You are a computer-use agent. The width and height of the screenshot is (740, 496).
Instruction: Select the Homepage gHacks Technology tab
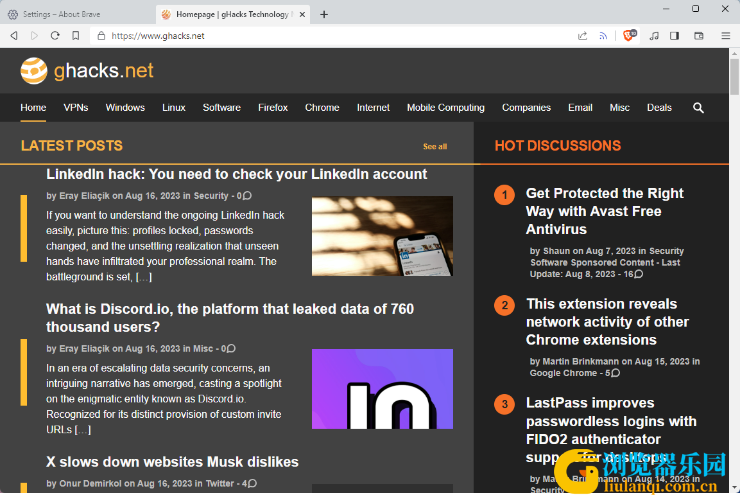tap(234, 15)
